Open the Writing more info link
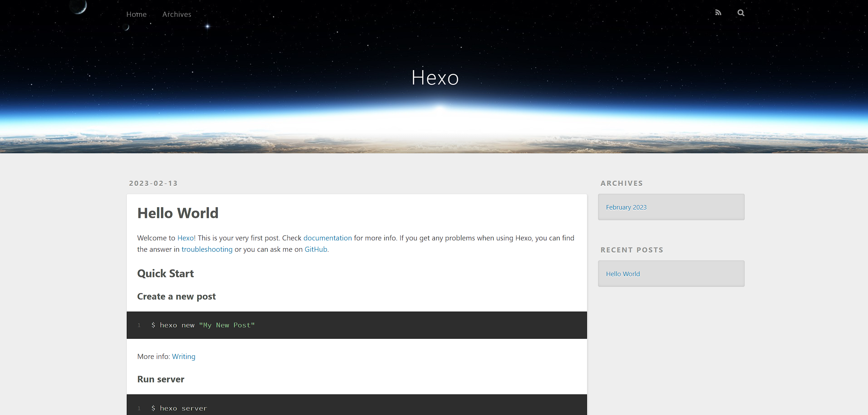The width and height of the screenshot is (868, 415). 183,357
